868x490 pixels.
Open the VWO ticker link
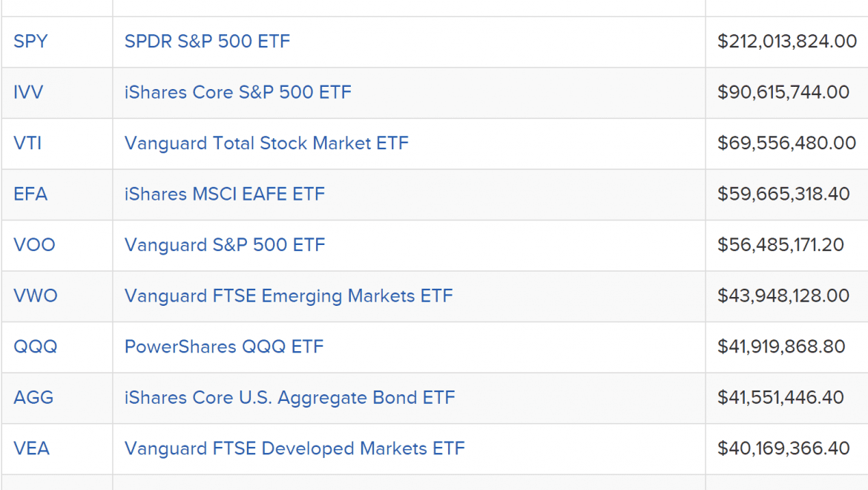36,295
